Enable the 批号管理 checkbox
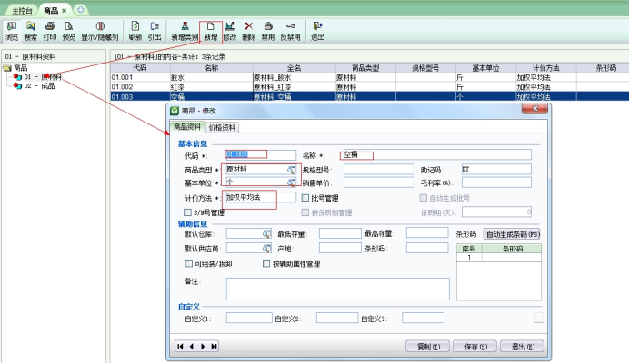 305,197
